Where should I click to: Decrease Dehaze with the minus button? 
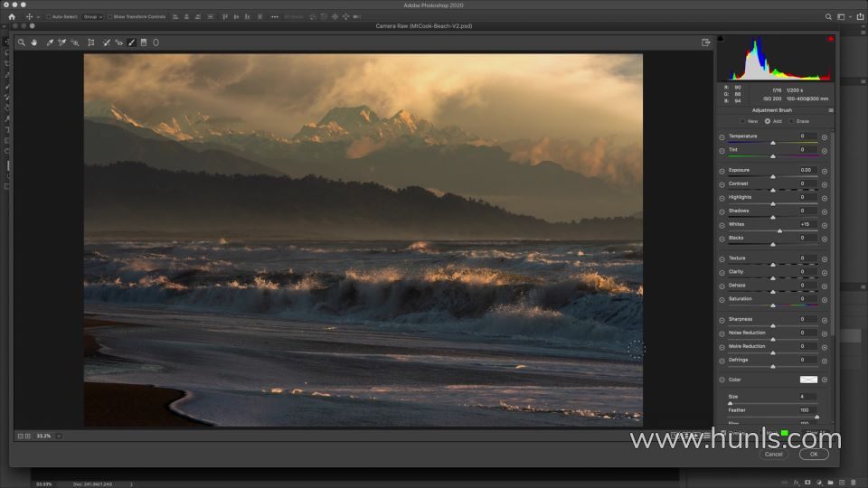(722, 286)
